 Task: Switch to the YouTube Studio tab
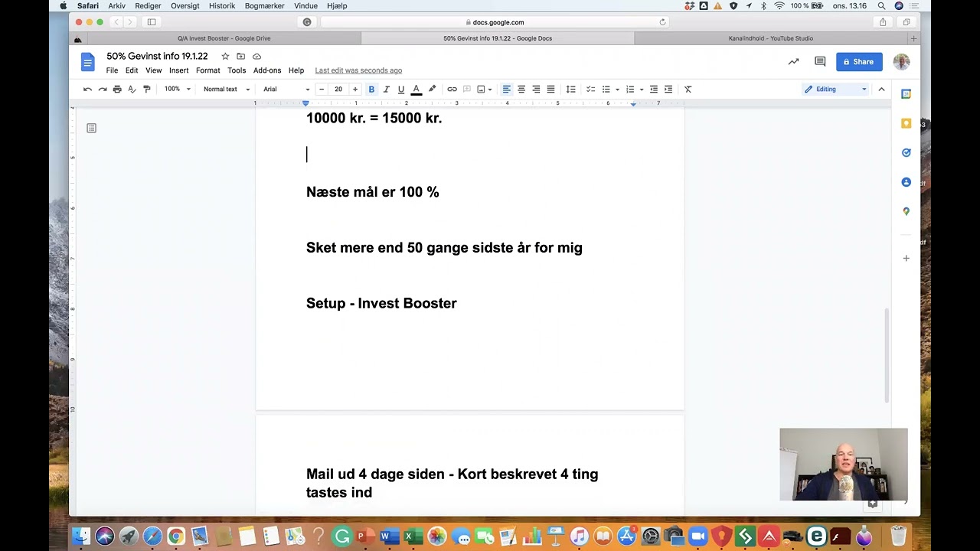tap(770, 38)
